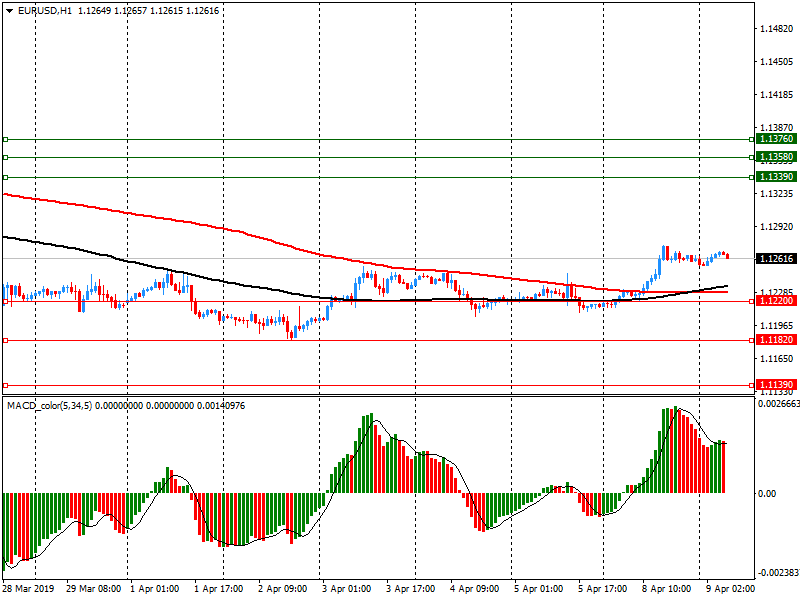This screenshot has height=600, width=800.
Task: Select the red horizontal line at 1.11820
Action: 400,340
